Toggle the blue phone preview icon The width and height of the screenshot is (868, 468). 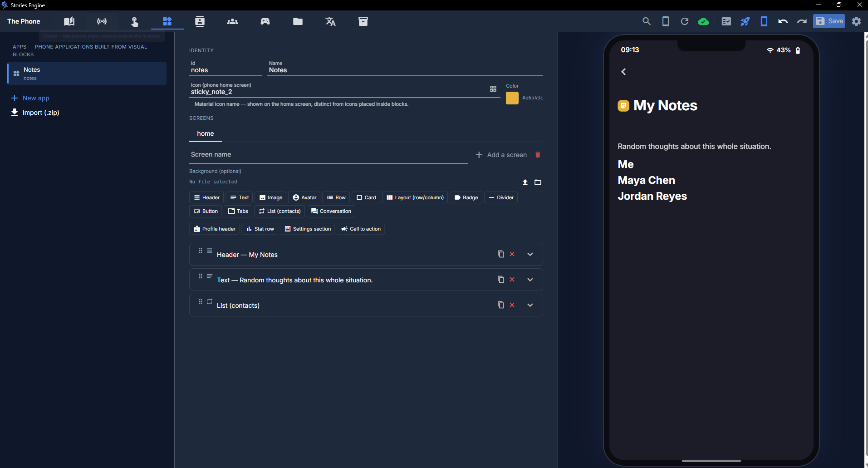coord(764,21)
